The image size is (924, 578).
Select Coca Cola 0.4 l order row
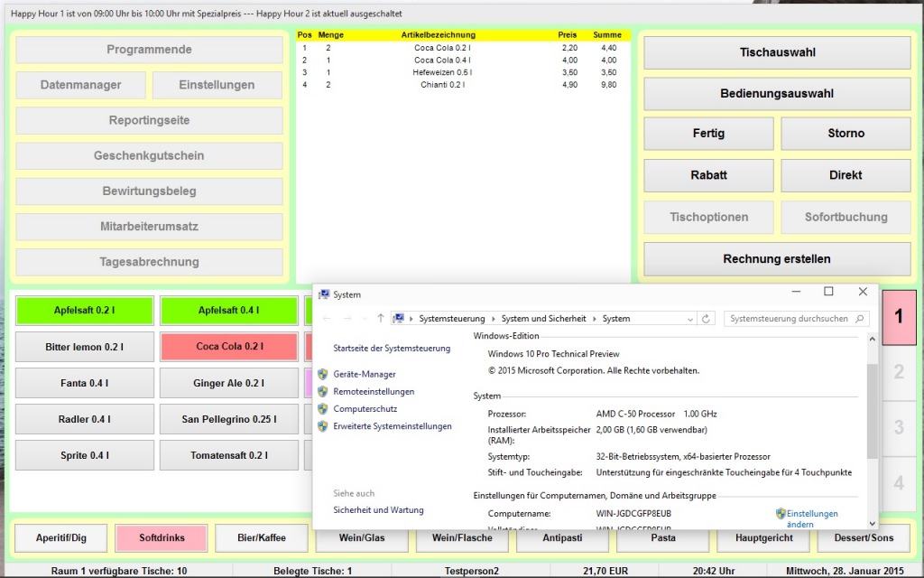tap(463, 61)
